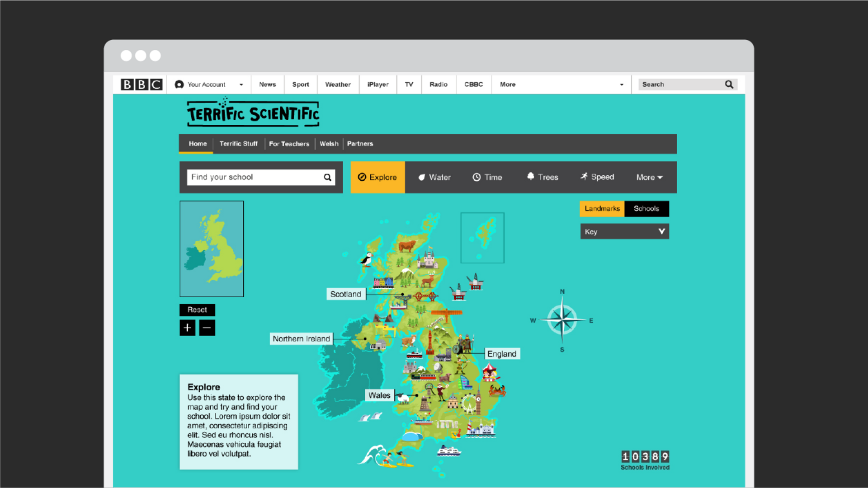Select the Water experiment tab
This screenshot has height=488, width=868.
[434, 177]
